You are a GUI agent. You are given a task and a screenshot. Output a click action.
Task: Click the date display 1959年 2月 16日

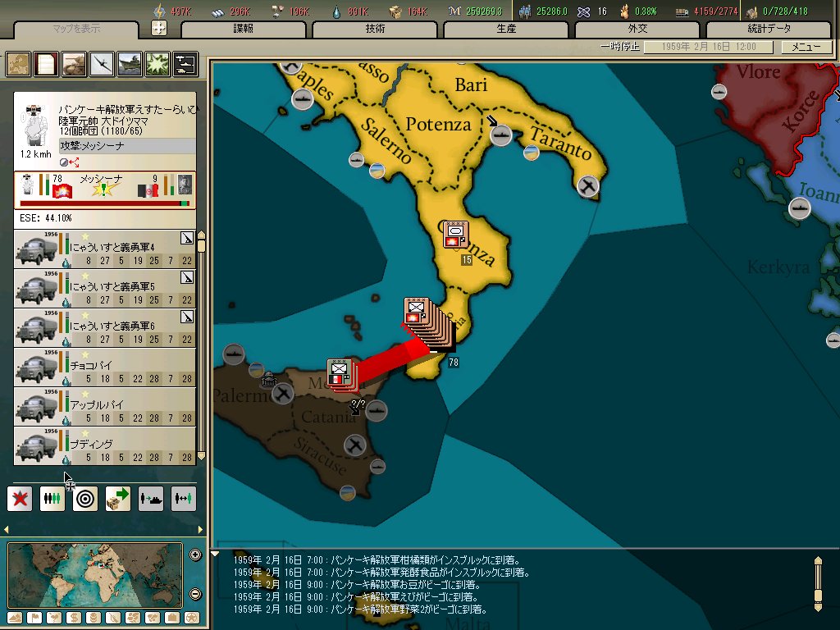click(x=708, y=47)
